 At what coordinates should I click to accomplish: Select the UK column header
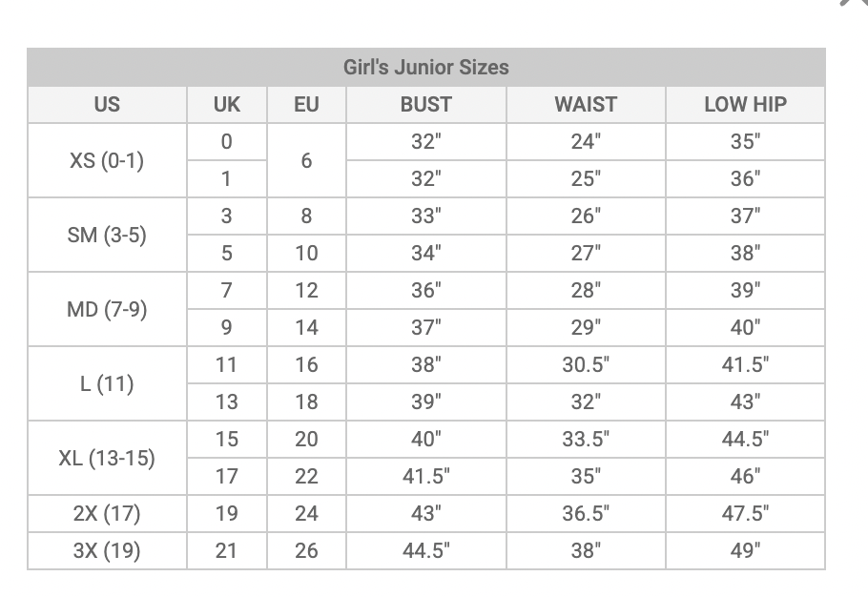(226, 105)
